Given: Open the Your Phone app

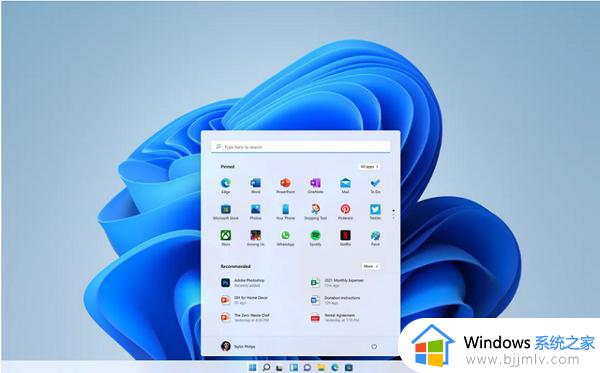Looking at the screenshot, I should [285, 212].
